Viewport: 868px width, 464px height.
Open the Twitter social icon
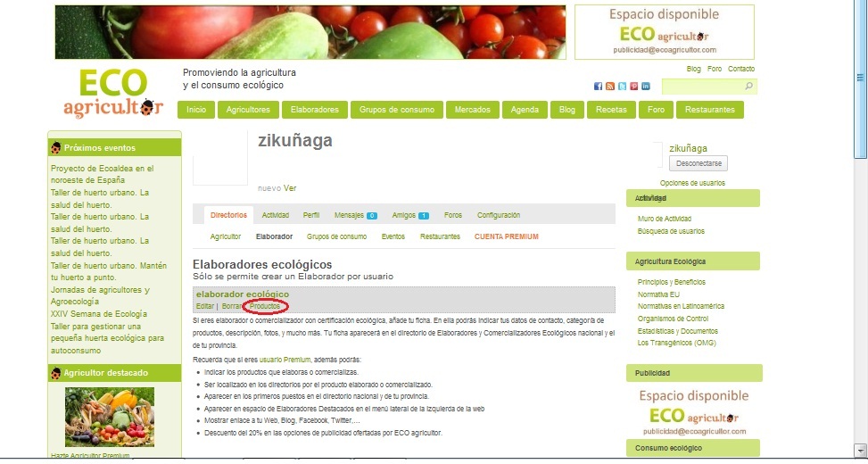coord(622,87)
